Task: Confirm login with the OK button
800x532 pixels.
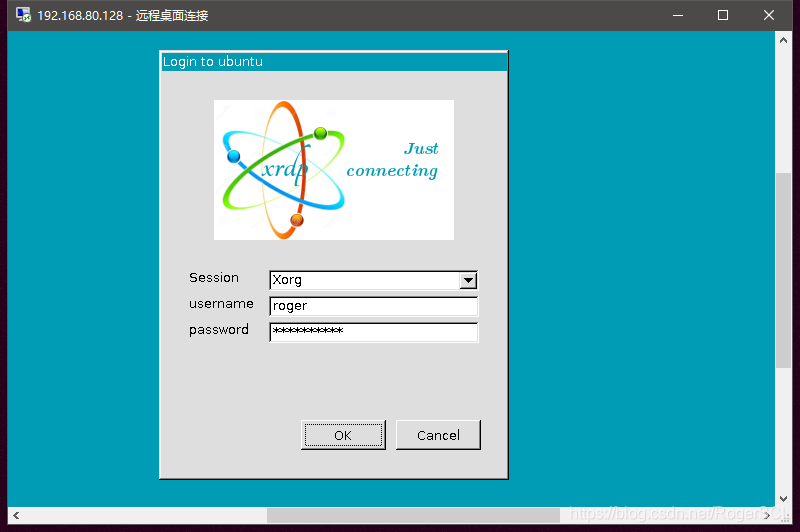Action: pos(343,435)
